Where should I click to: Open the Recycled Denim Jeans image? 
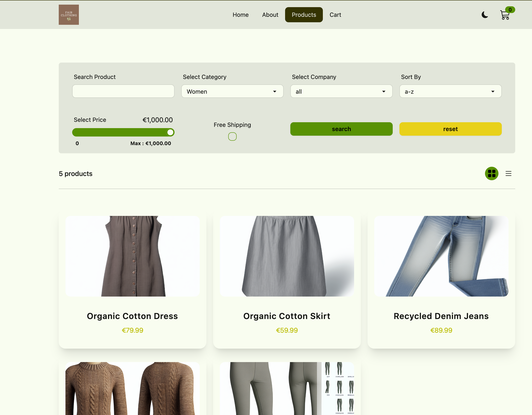point(441,256)
